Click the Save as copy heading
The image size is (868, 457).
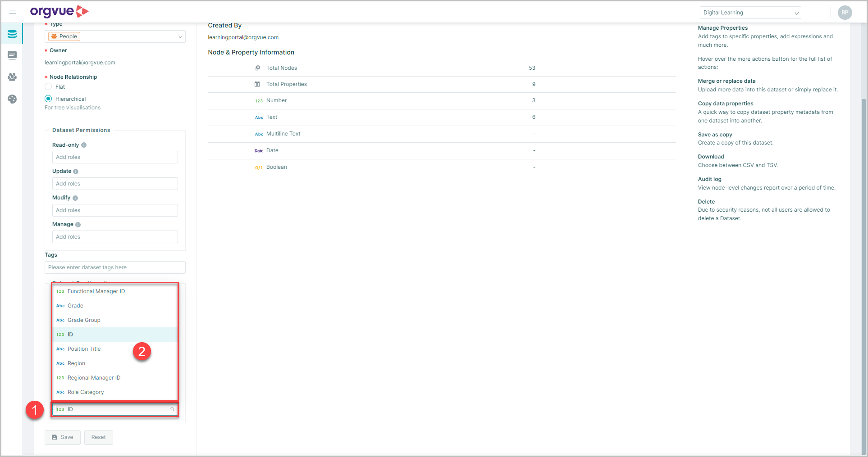coord(715,135)
